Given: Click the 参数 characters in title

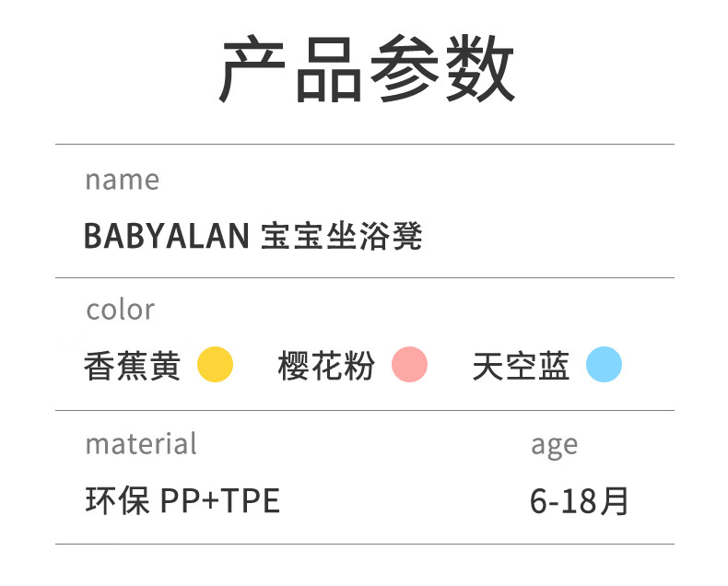Looking at the screenshot, I should pos(442,69).
